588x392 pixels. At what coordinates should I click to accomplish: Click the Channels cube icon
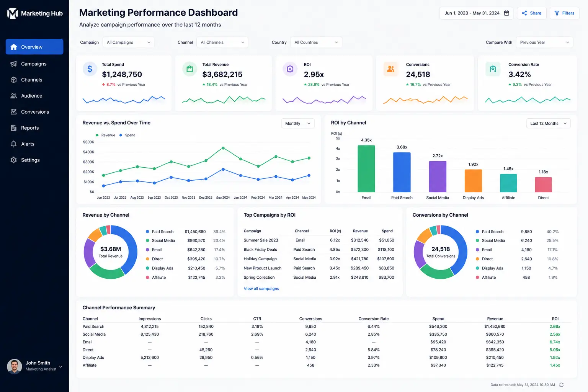click(x=14, y=80)
